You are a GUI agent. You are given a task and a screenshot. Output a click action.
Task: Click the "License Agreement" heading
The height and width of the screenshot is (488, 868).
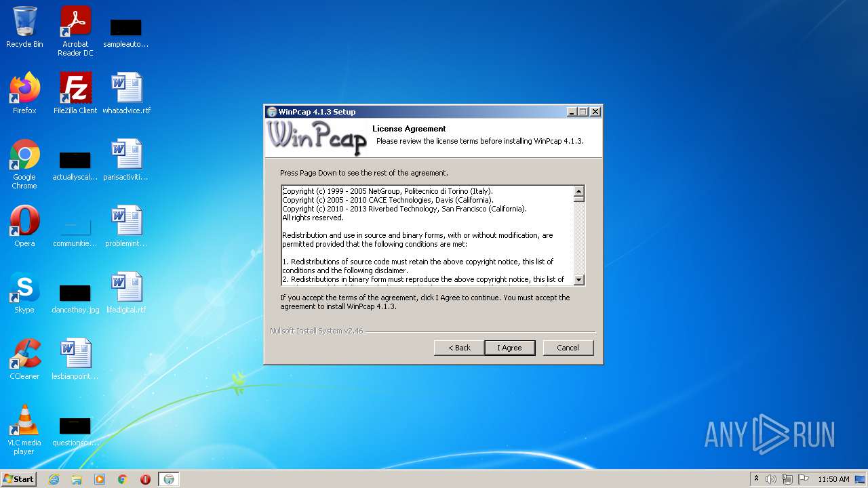point(409,129)
